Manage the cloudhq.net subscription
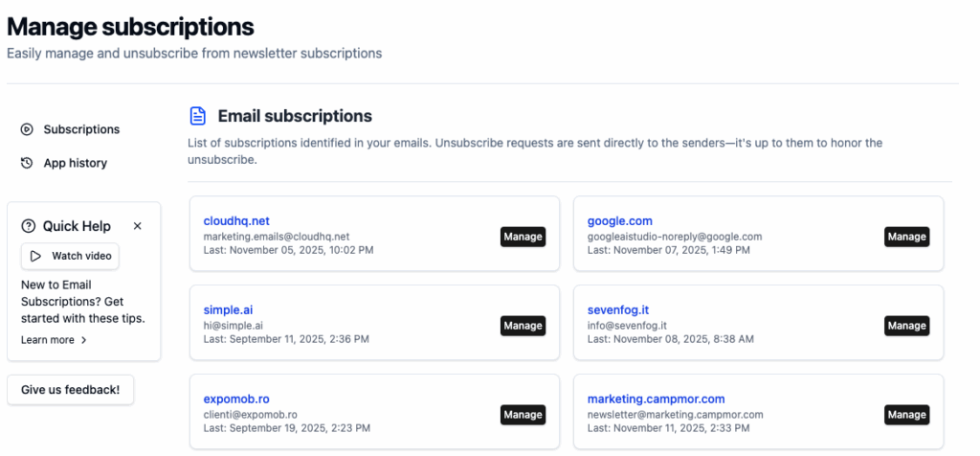This screenshot has height=456, width=980. (523, 237)
